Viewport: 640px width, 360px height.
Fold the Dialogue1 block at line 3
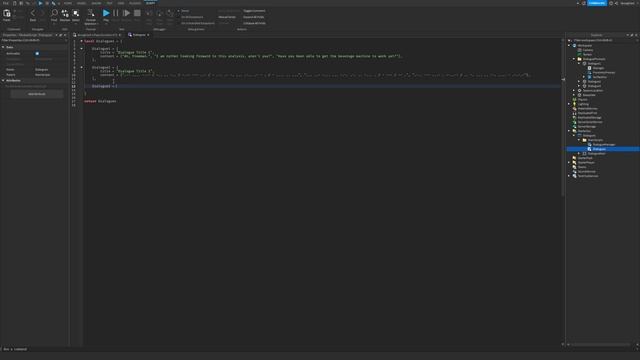(x=81, y=49)
